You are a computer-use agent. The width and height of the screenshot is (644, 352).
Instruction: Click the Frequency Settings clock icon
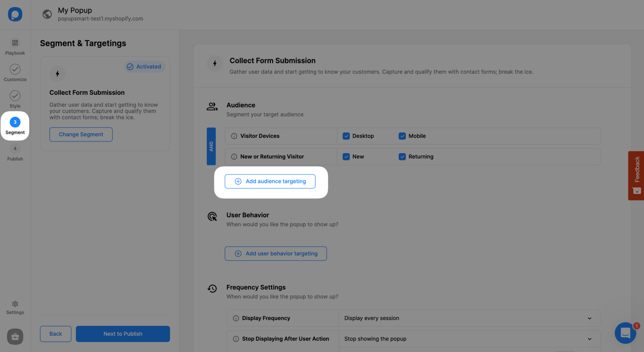pyautogui.click(x=212, y=289)
